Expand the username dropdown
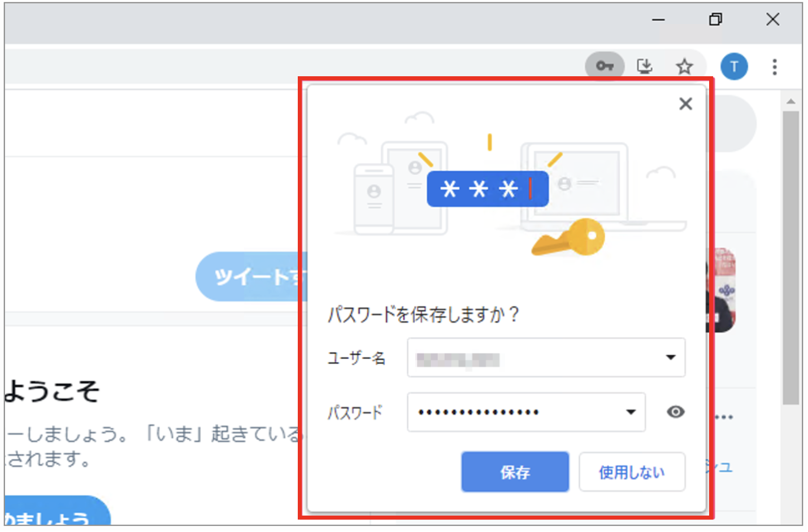 coord(671,357)
